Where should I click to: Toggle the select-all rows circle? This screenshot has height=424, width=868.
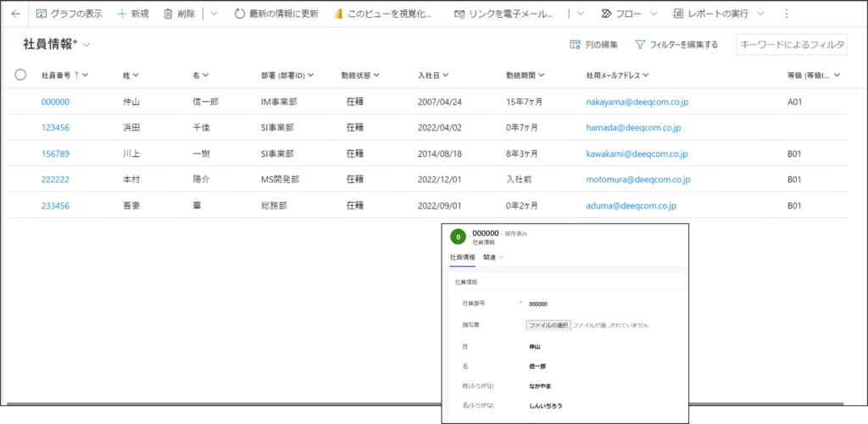[21, 75]
